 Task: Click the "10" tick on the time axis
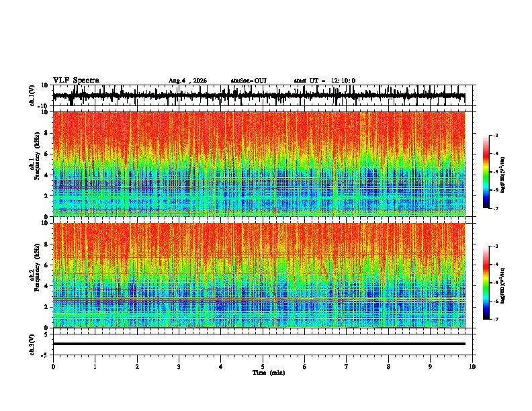472,367
